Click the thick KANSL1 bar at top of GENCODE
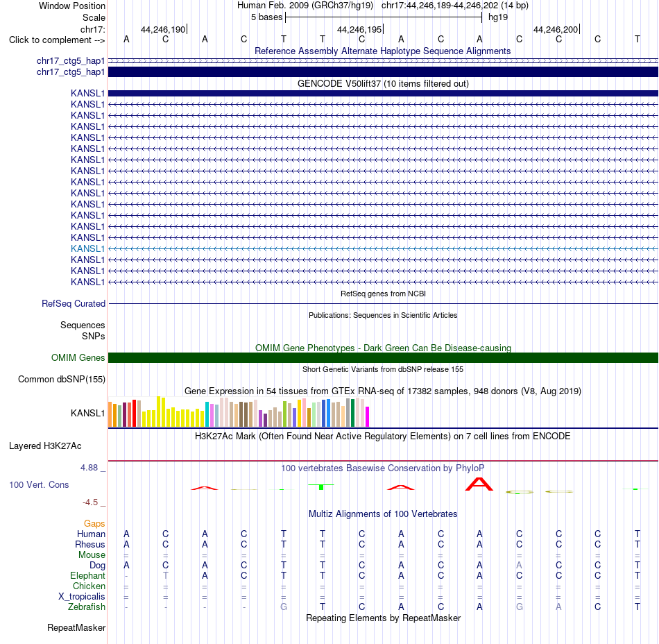Image resolution: width=659 pixels, height=644 pixels. coord(384,93)
